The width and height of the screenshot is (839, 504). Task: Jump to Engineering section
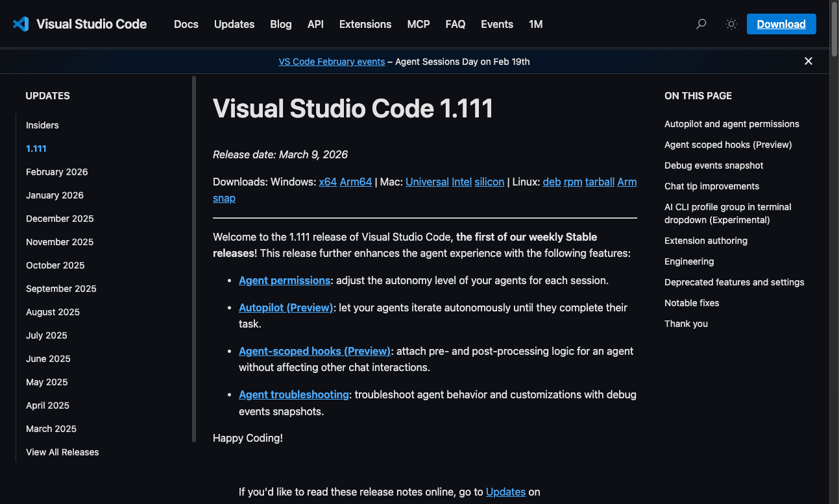tap(689, 261)
